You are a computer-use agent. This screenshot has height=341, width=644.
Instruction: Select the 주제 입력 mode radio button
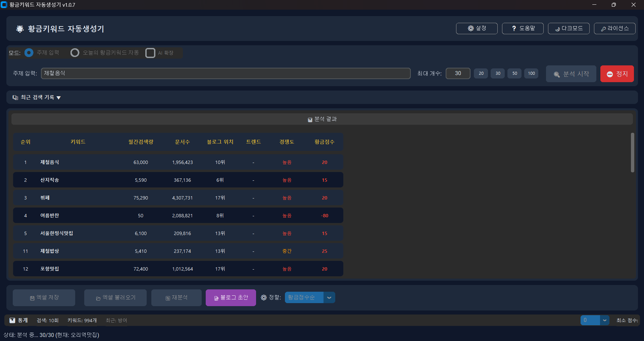[29, 53]
